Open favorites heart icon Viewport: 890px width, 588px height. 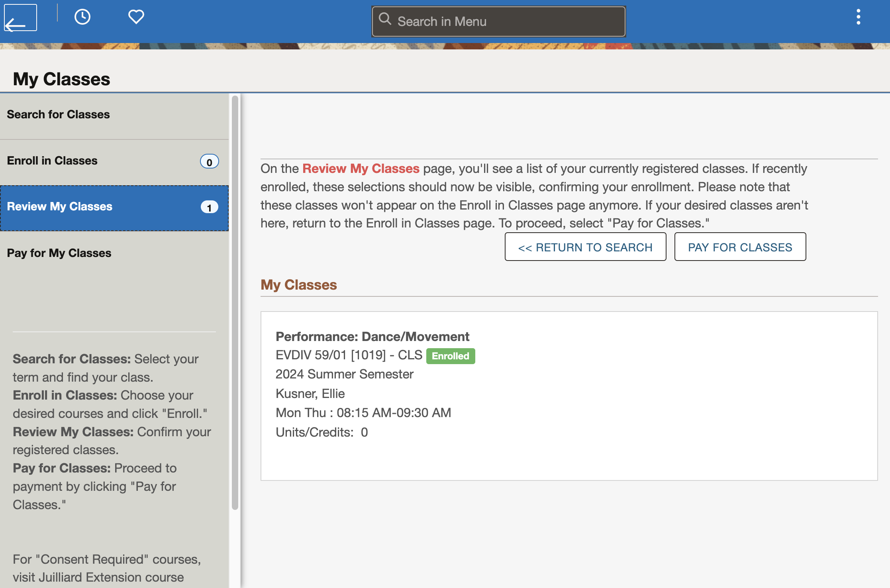tap(136, 17)
